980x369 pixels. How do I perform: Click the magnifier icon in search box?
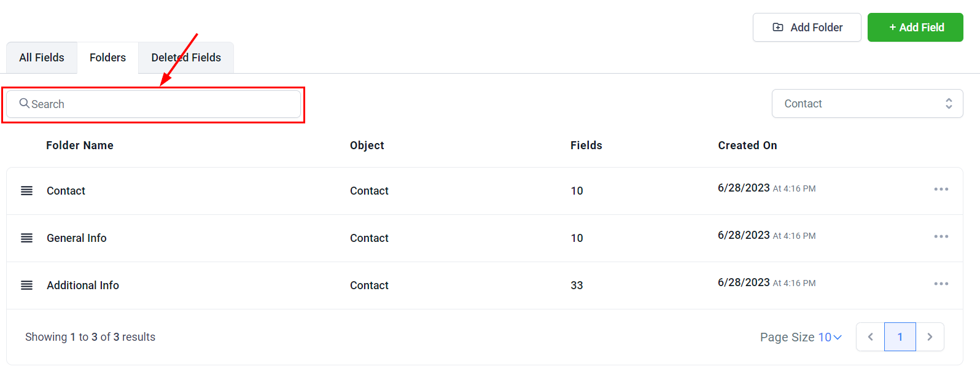click(25, 103)
